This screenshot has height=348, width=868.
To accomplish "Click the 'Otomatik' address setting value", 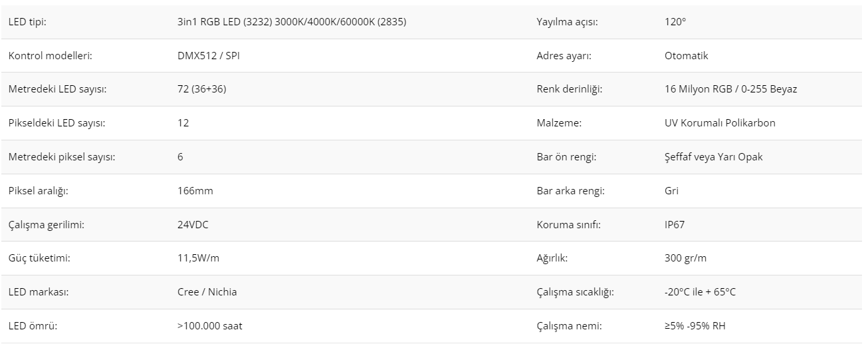I will point(686,56).
